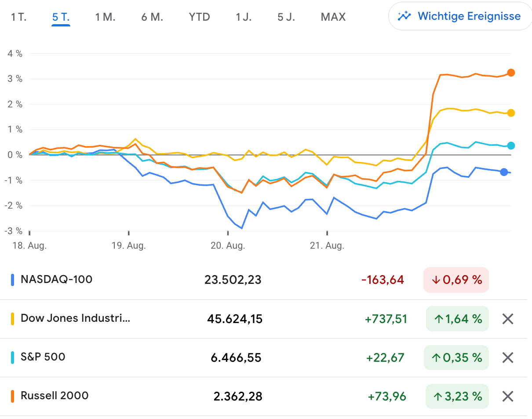532x419 pixels.
Task: Choose the 1 J. range tab
Action: tap(244, 17)
